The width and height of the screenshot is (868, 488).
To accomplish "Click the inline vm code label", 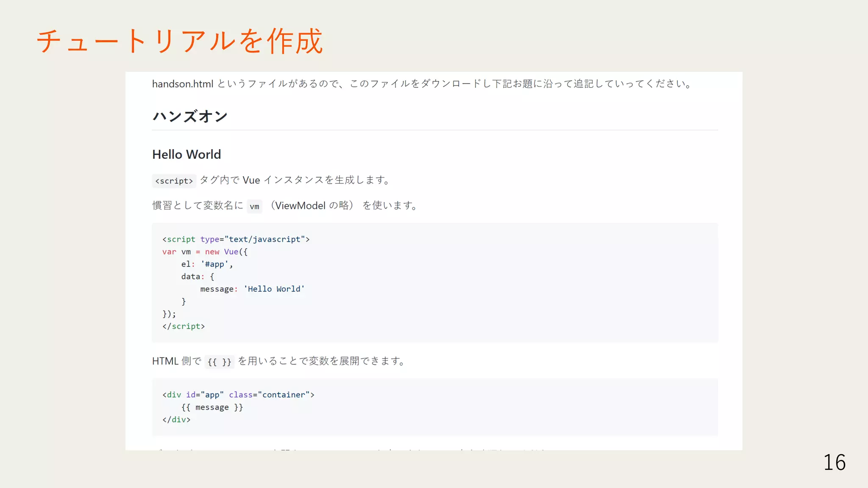I will [x=254, y=206].
